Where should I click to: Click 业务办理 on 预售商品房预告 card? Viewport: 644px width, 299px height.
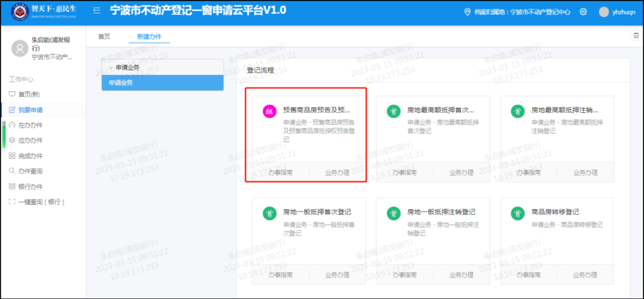tap(337, 172)
